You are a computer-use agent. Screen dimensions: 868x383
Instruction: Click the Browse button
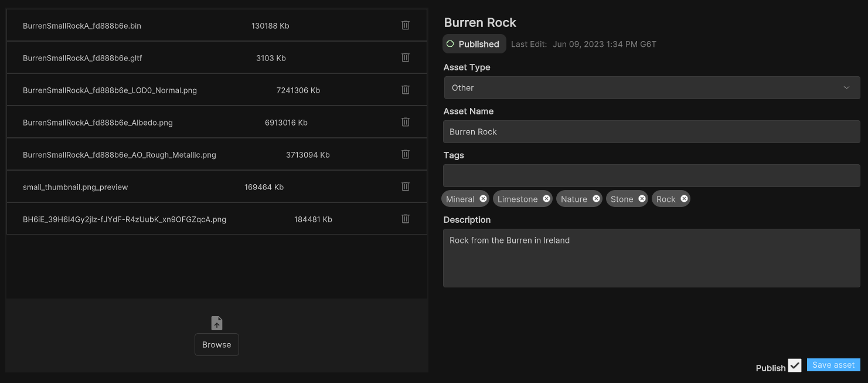(216, 344)
